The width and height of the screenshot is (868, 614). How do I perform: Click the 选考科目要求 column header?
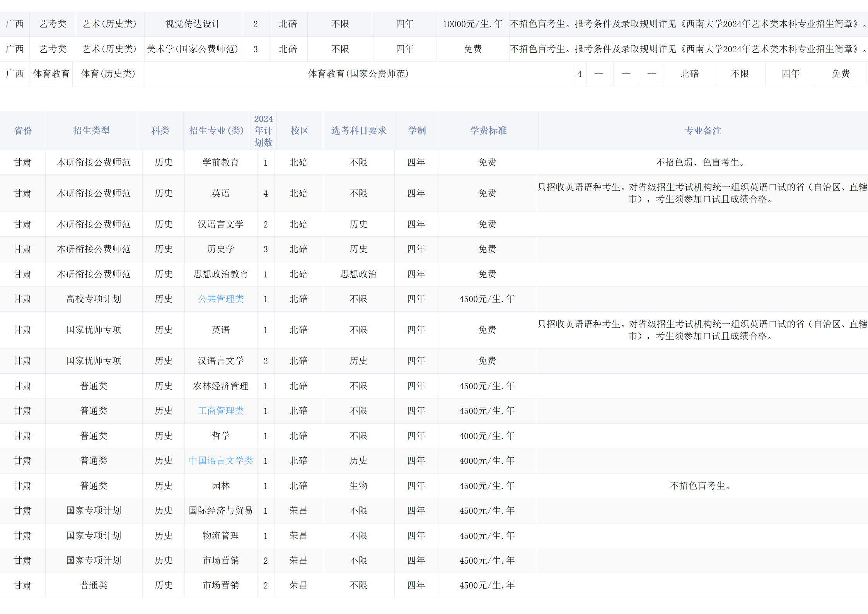click(x=359, y=131)
